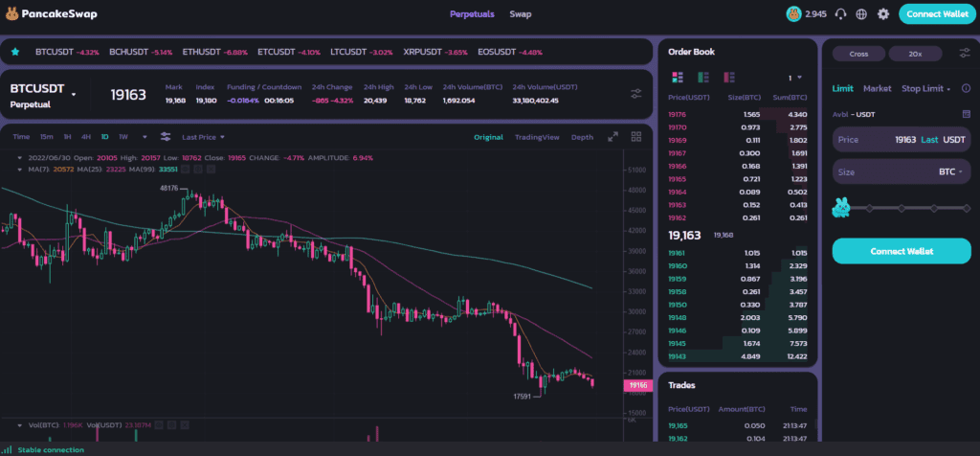Image resolution: width=980 pixels, height=456 pixels.
Task: Select the Market order tab
Action: point(877,89)
